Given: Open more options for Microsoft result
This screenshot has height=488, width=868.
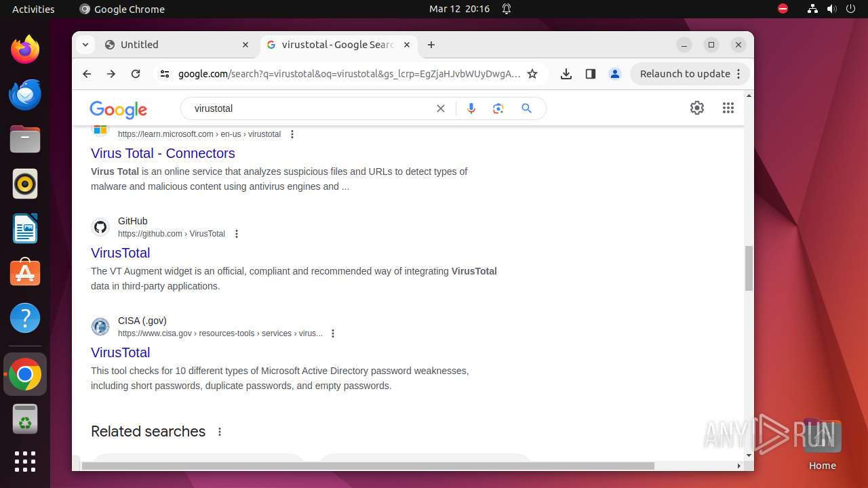Looking at the screenshot, I should (292, 134).
